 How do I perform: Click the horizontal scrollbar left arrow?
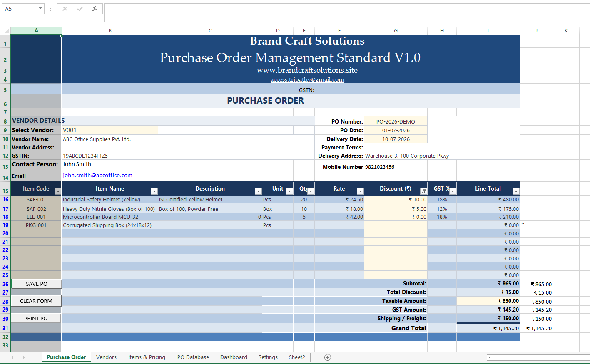click(x=490, y=357)
